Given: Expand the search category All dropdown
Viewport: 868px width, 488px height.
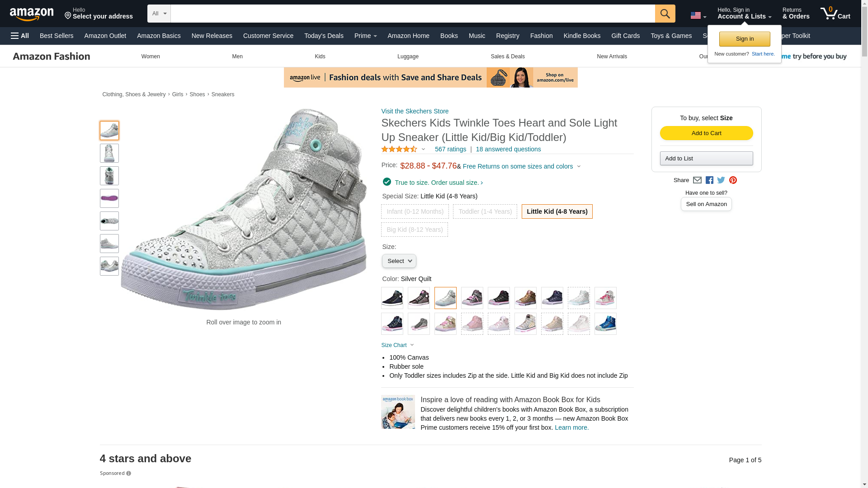Looking at the screenshot, I should [159, 14].
